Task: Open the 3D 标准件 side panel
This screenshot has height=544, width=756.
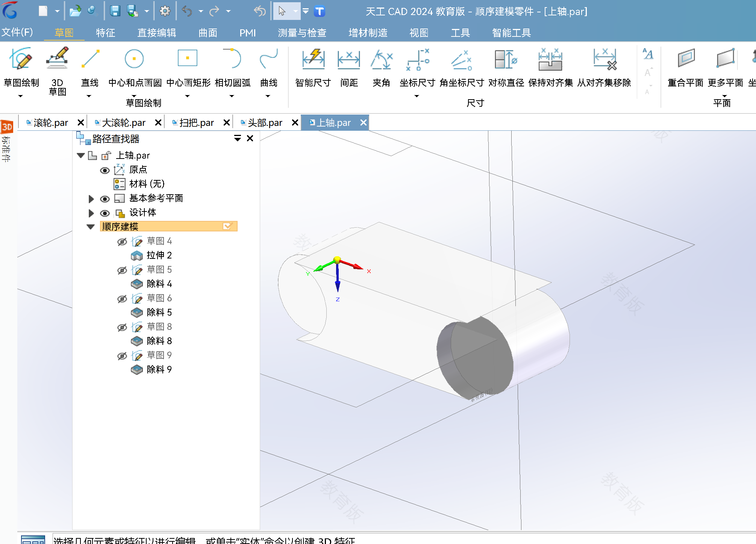Action: point(7,141)
